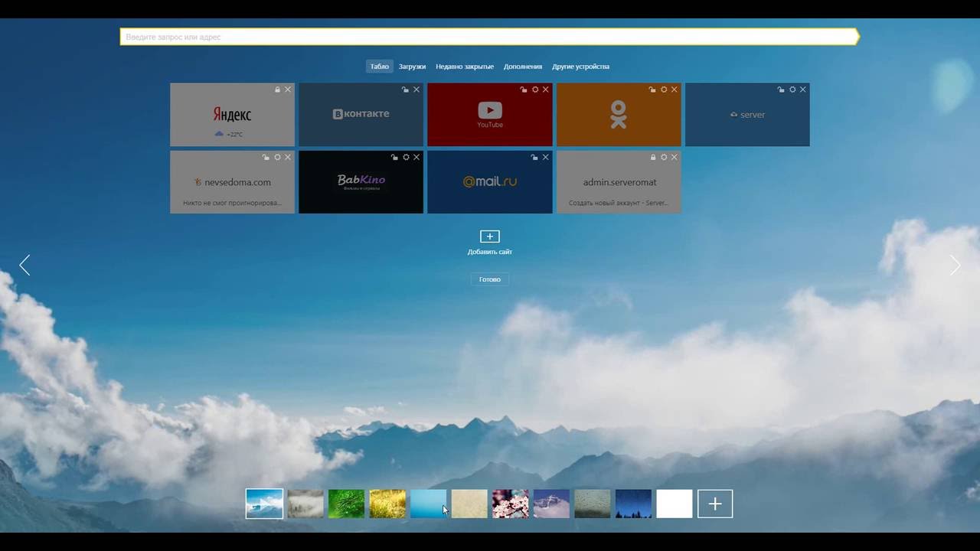The height and width of the screenshot is (551, 980).
Task: Open the BabKino tile
Action: pos(361,182)
